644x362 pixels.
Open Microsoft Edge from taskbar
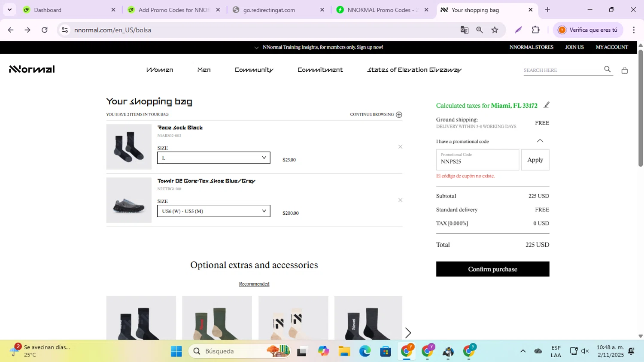pos(365,351)
